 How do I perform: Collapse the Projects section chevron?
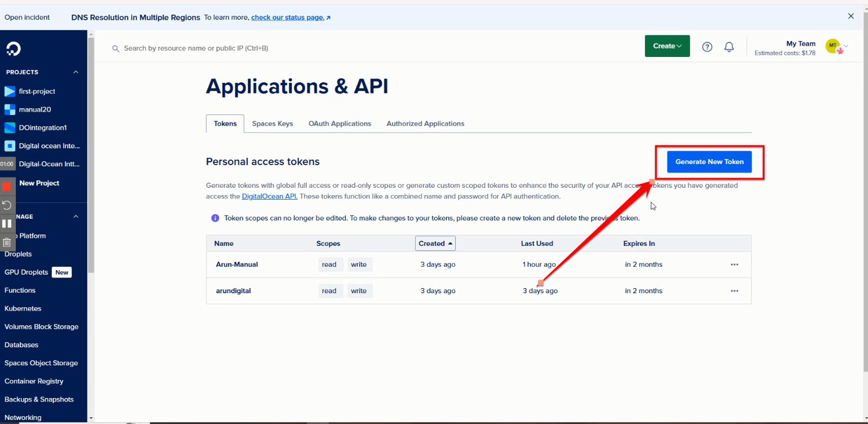76,72
